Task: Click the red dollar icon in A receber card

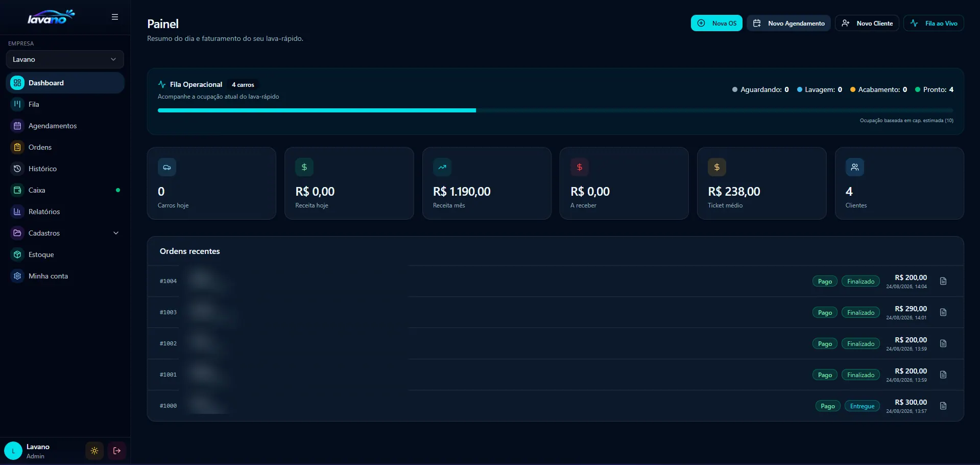Action: tap(580, 167)
